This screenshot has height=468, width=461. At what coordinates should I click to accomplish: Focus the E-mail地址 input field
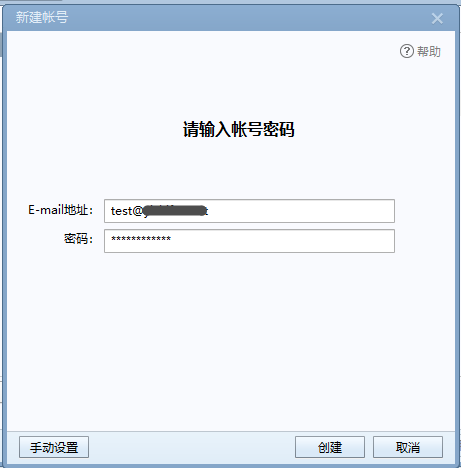point(249,211)
